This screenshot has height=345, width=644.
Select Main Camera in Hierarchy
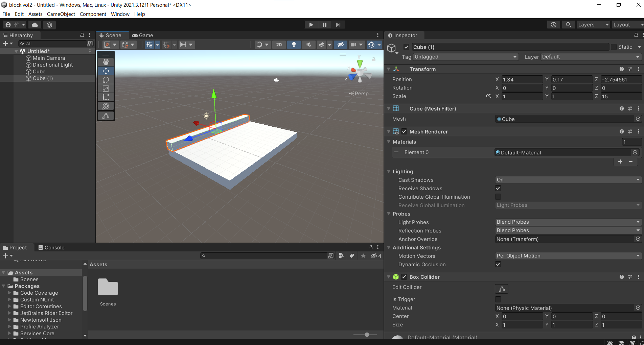49,58
